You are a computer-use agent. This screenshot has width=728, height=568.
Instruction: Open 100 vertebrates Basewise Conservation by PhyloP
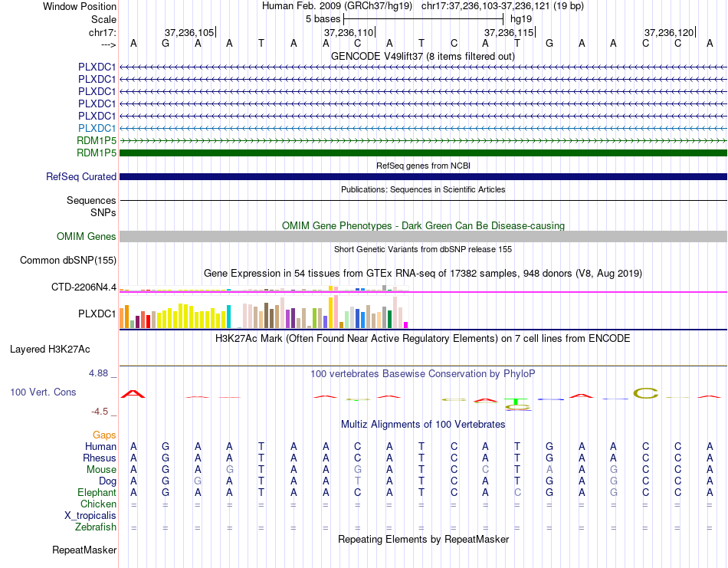(422, 374)
